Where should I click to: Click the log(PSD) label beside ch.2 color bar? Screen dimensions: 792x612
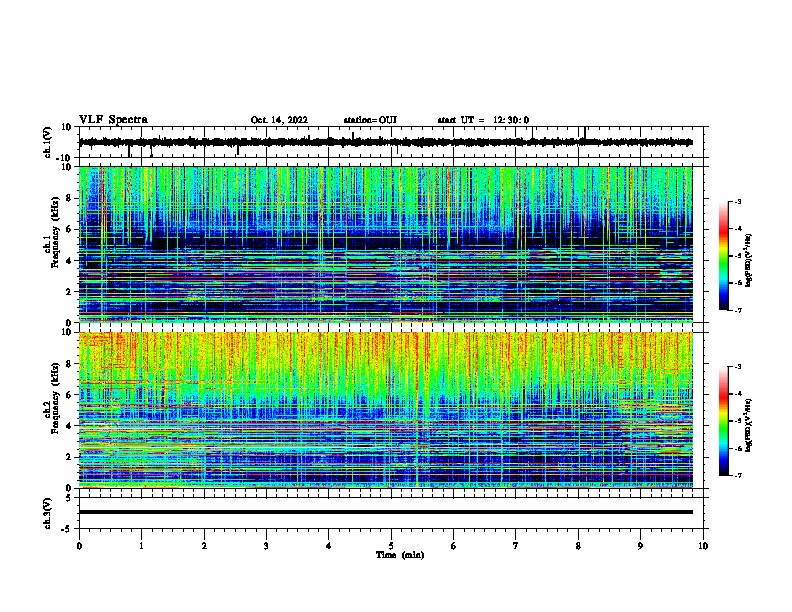[x=749, y=425]
